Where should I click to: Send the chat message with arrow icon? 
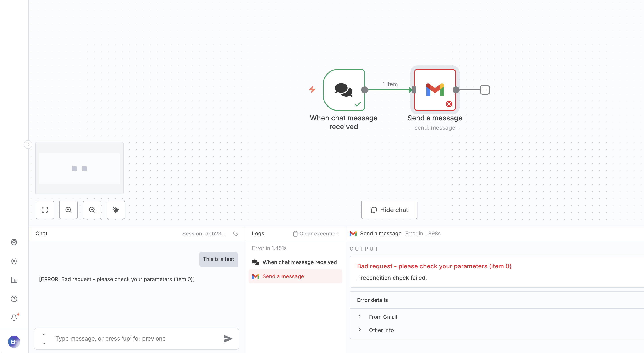228,339
